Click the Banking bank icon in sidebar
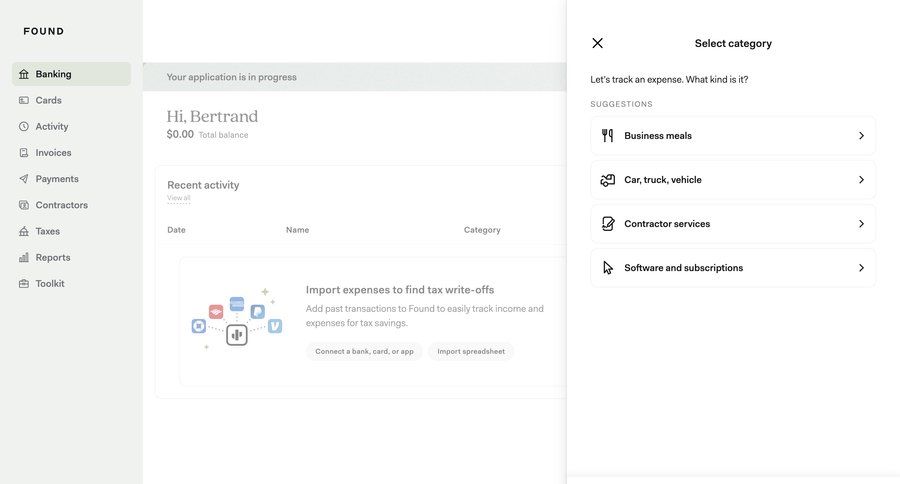Image resolution: width=900 pixels, height=484 pixels. [x=24, y=74]
